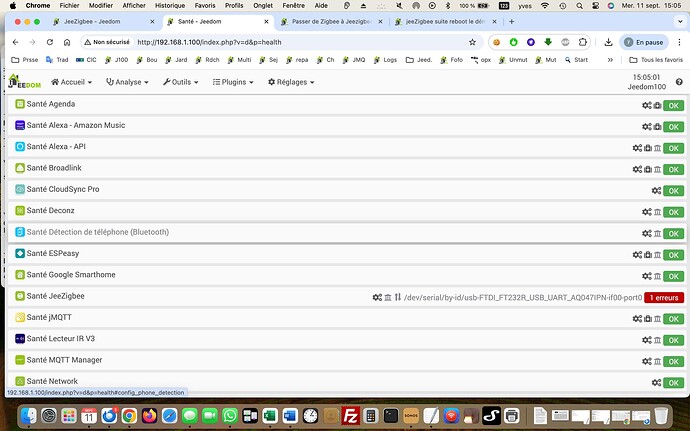The image size is (690, 431).
Task: Open the J100 bookmark
Action: (116, 60)
